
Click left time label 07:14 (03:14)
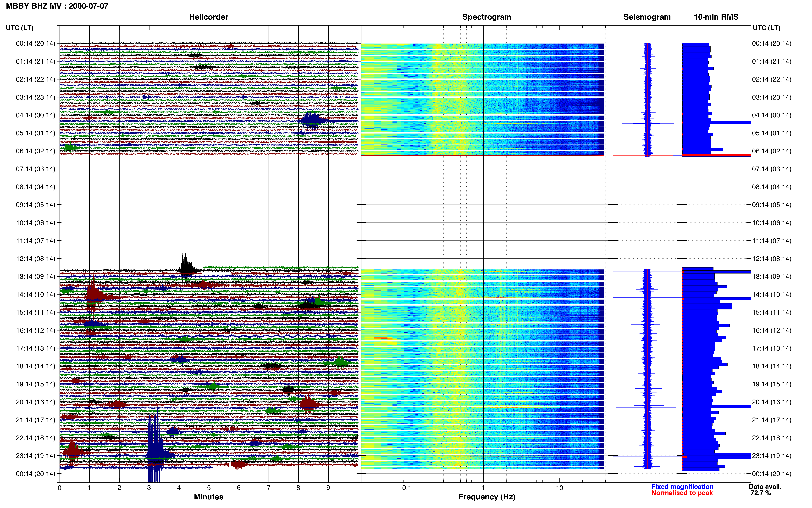[x=36, y=169]
